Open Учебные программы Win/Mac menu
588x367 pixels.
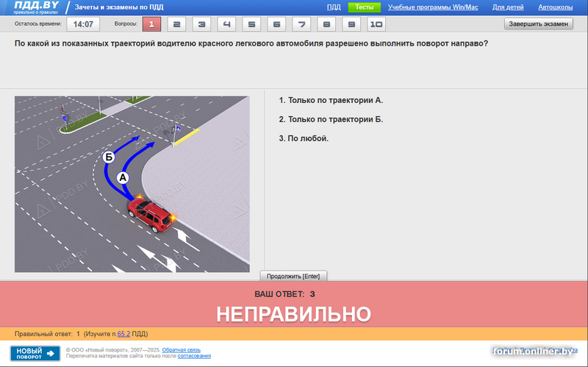(x=432, y=7)
